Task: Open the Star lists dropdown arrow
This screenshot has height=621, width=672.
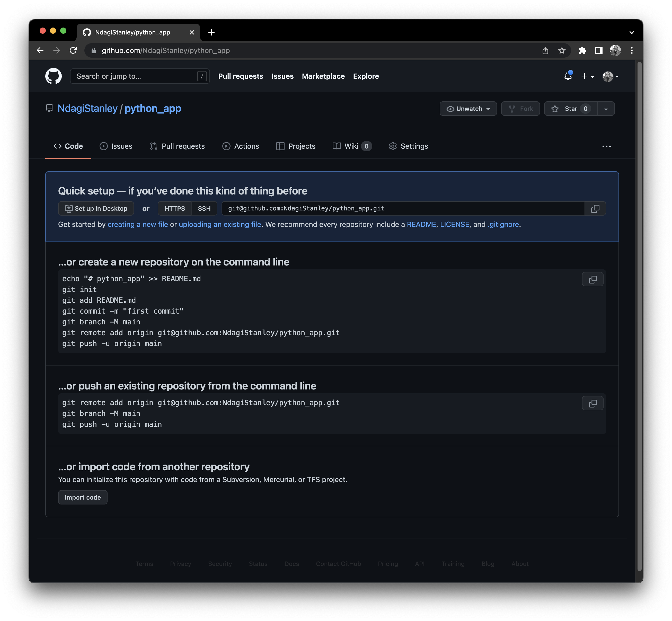Action: [x=606, y=109]
